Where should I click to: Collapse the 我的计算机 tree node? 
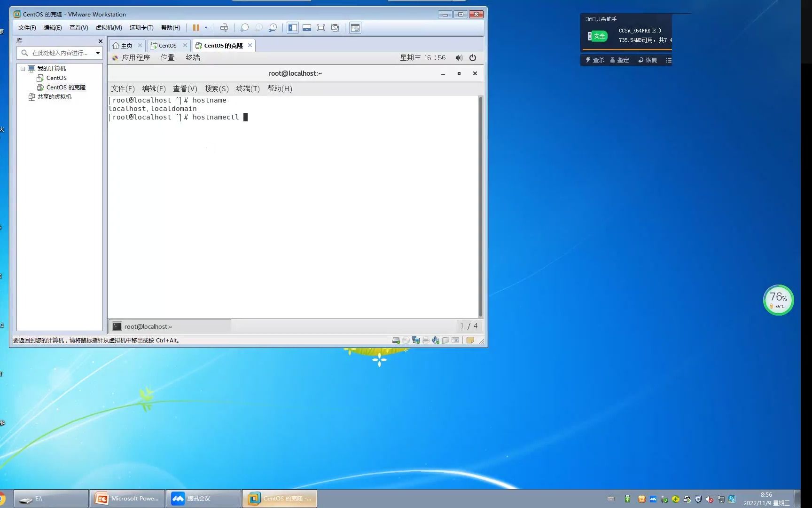click(23, 69)
